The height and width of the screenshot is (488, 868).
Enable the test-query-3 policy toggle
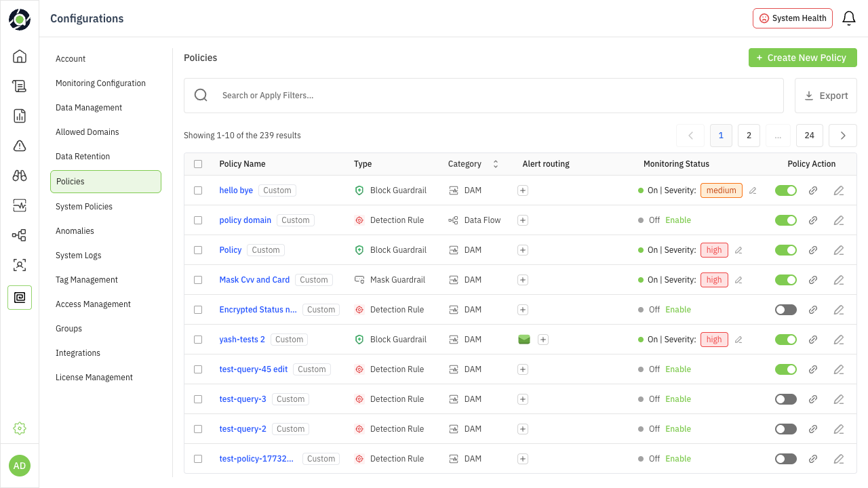pos(786,399)
